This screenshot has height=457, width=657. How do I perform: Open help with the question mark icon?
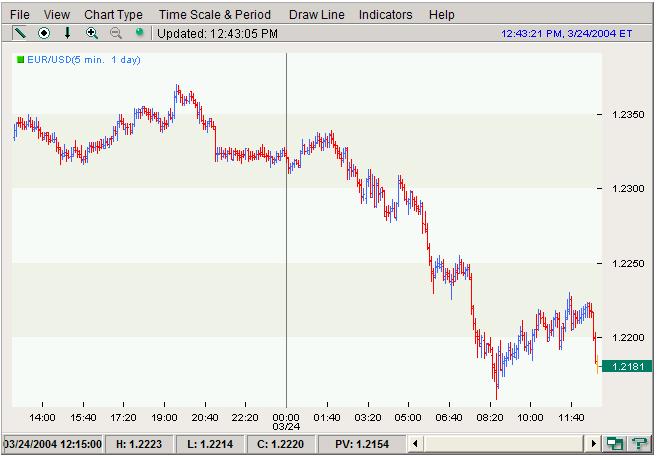click(640, 443)
